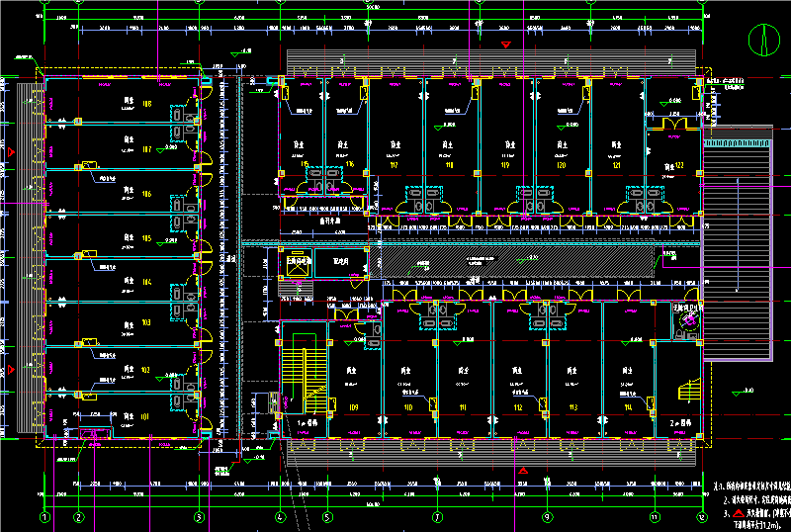Select the accessible toilet wheelchair symbol
This screenshot has height=532, width=791.
pos(688,319)
